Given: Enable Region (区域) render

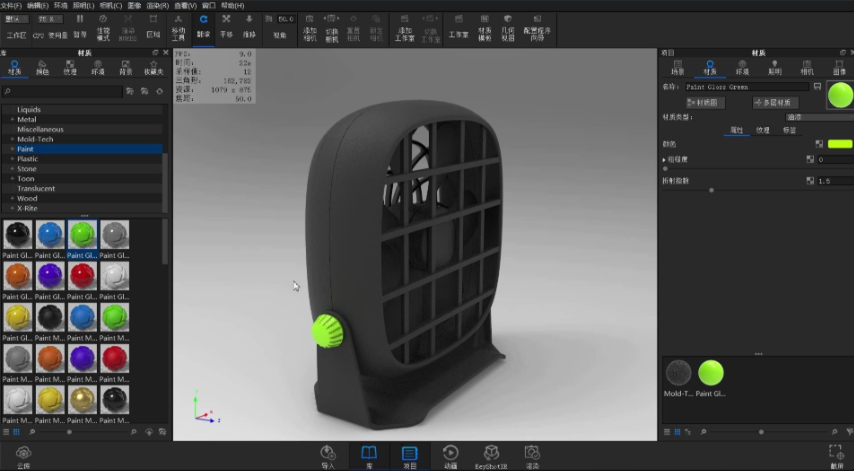Looking at the screenshot, I should pos(153,26).
